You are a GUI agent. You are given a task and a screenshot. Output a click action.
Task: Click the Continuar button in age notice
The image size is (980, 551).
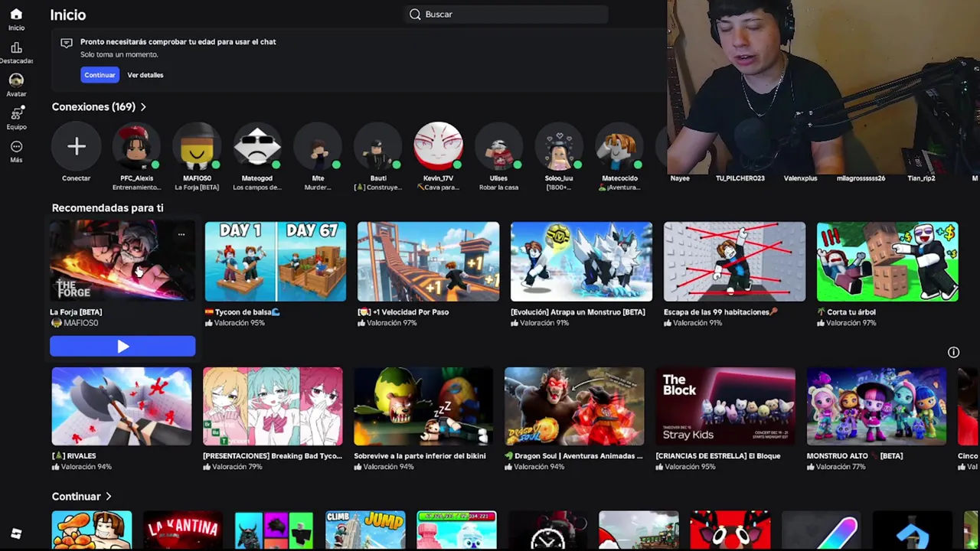pos(100,75)
